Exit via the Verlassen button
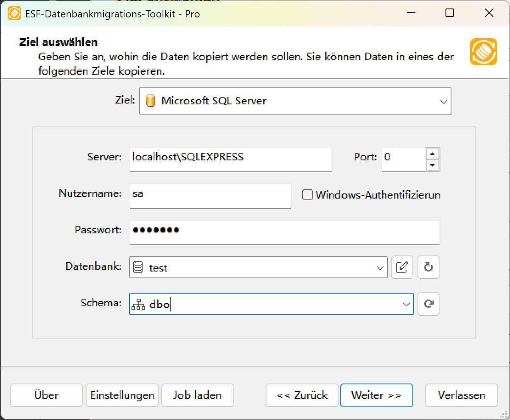 461,395
